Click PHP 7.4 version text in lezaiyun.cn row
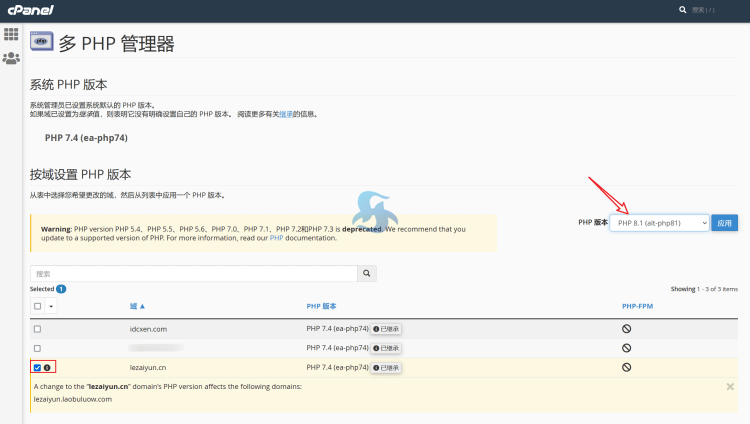750x424 pixels. 337,368
